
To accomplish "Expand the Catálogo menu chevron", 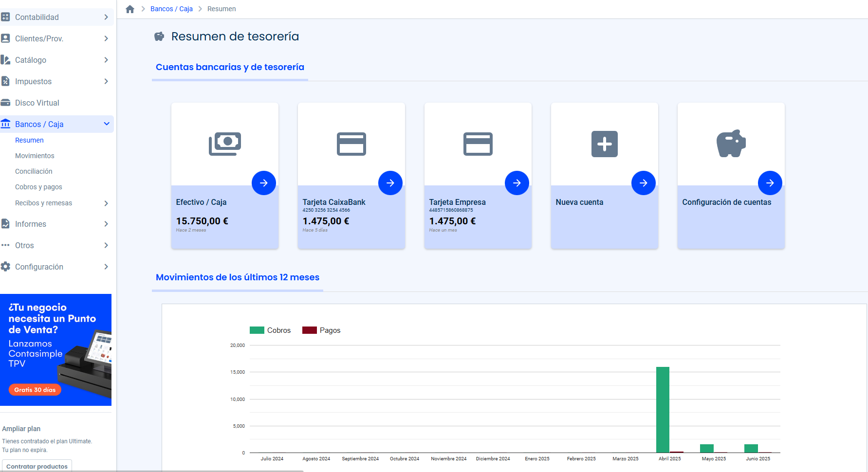I will (x=106, y=60).
